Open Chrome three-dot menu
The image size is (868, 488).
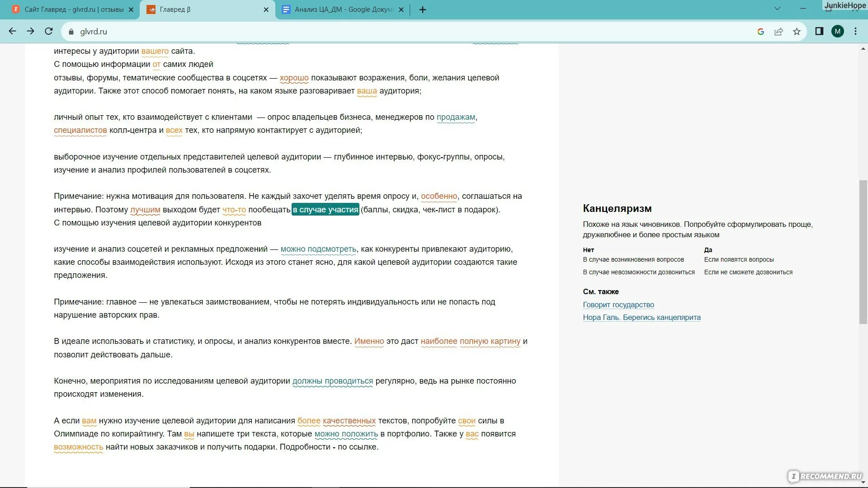click(x=855, y=31)
